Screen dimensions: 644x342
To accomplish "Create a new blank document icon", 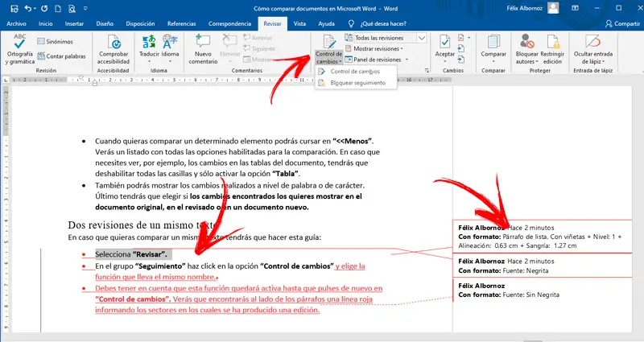I will click(x=58, y=8).
